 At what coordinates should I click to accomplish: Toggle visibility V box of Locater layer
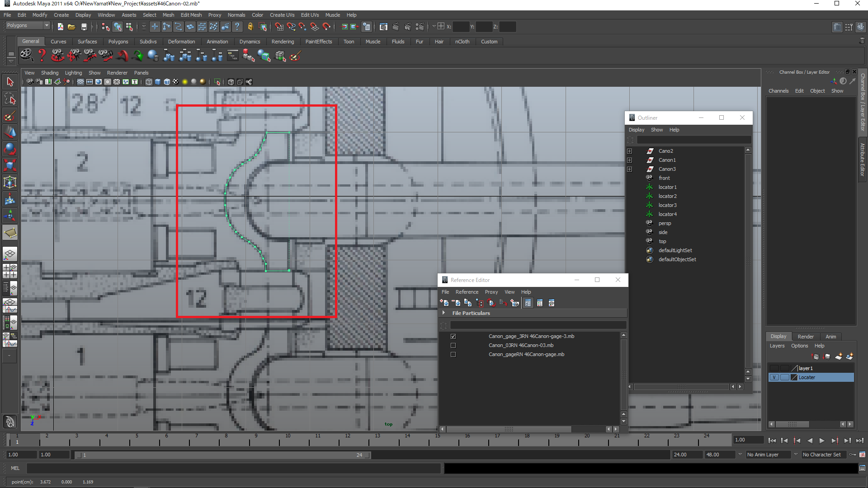[774, 378]
